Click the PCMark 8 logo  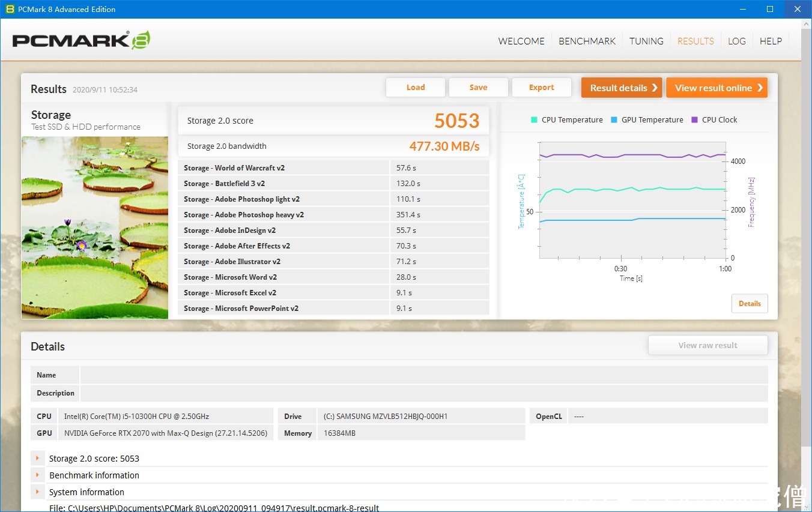click(x=81, y=40)
